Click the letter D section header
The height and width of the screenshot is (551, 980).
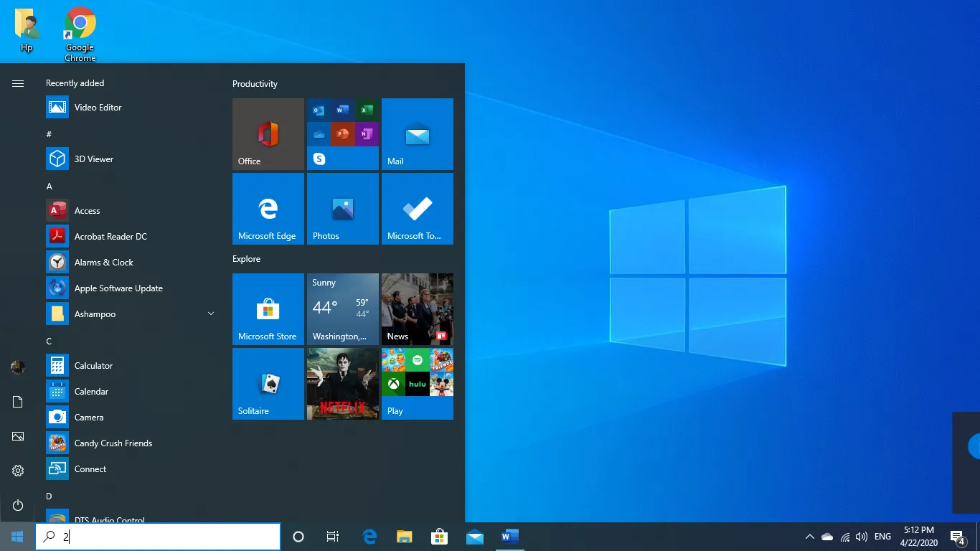[50, 496]
